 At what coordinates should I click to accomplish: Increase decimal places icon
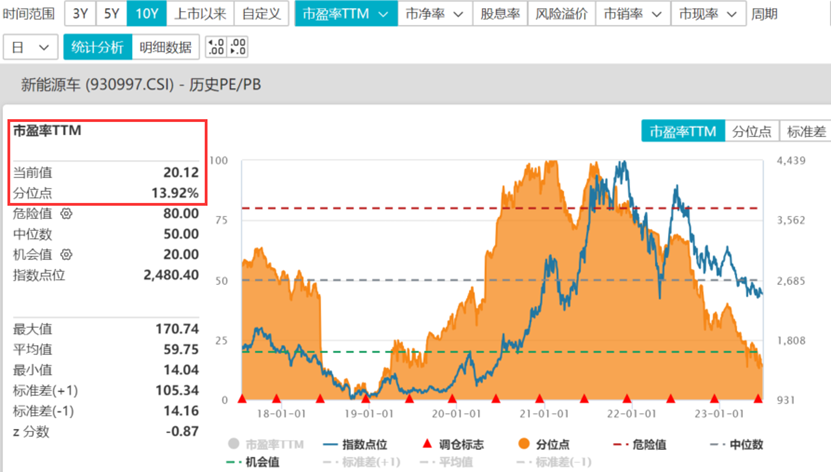(x=216, y=47)
